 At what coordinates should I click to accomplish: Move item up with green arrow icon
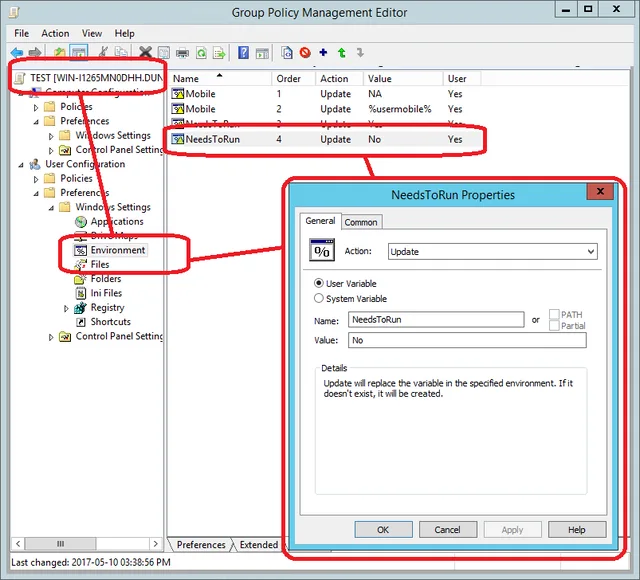pyautogui.click(x=342, y=52)
